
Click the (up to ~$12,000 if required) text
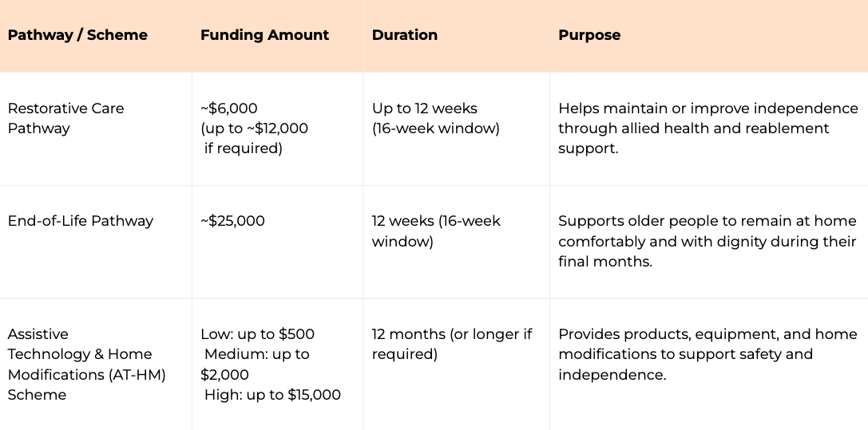pyautogui.click(x=254, y=138)
